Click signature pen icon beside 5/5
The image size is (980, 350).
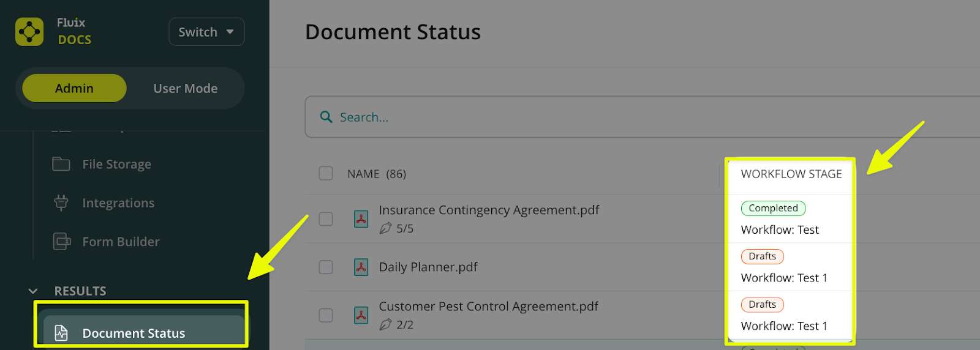click(x=385, y=229)
